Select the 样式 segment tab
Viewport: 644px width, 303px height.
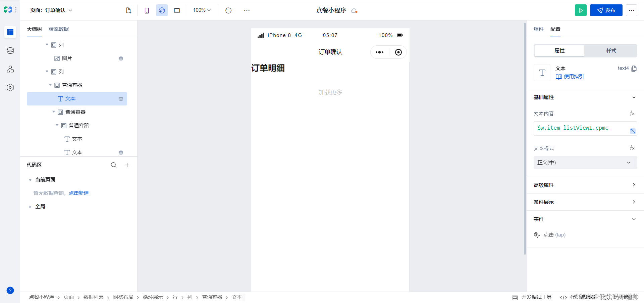611,51
